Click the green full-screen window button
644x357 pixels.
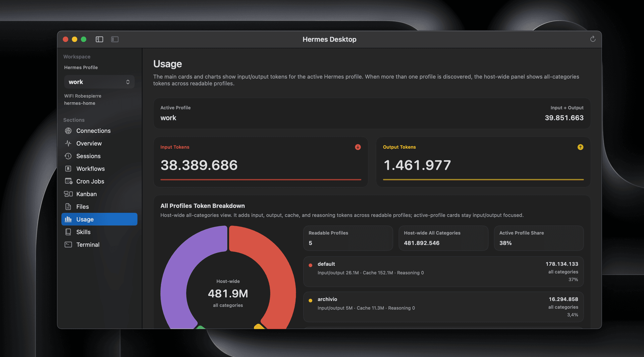pos(84,39)
